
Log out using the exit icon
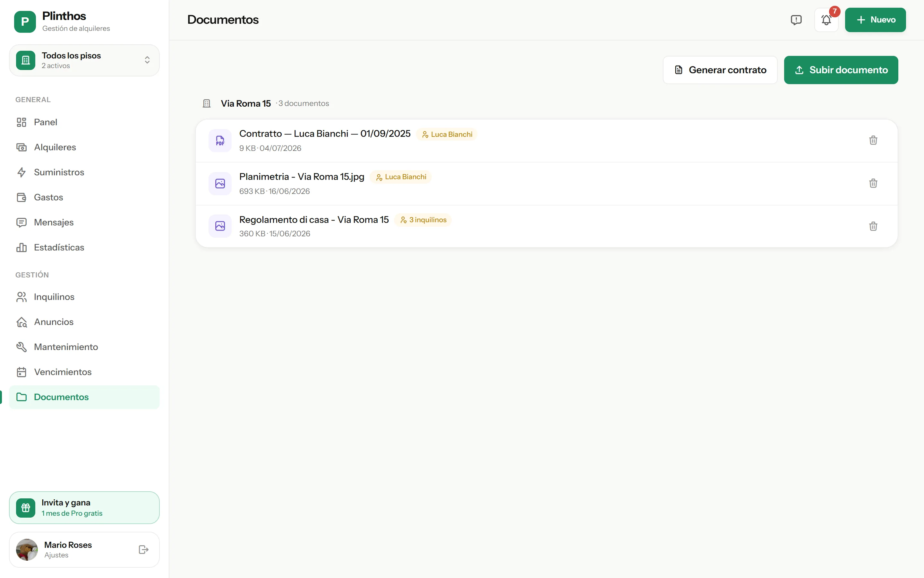143,550
